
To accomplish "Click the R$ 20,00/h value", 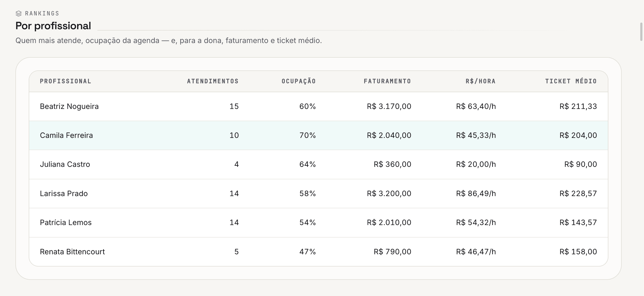I will 476,164.
